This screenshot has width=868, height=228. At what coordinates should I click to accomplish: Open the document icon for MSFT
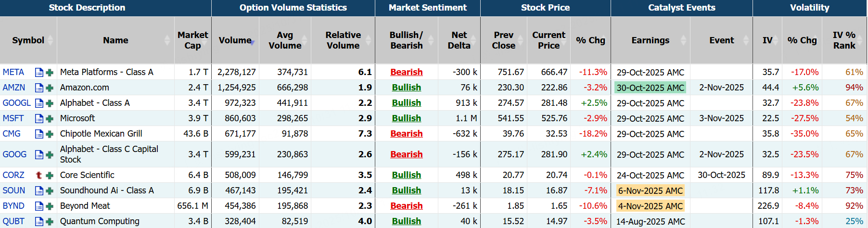tap(39, 118)
